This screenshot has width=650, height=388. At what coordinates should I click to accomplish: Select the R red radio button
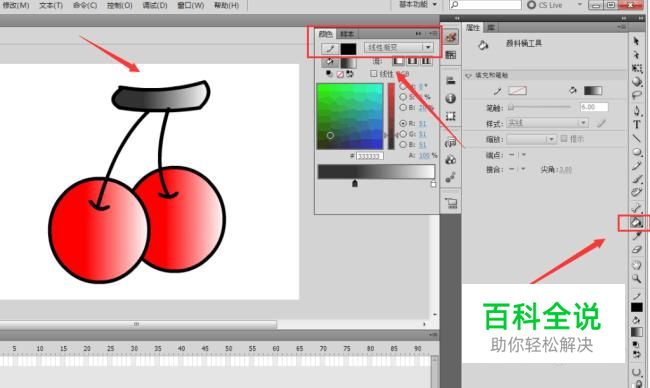pyautogui.click(x=403, y=123)
